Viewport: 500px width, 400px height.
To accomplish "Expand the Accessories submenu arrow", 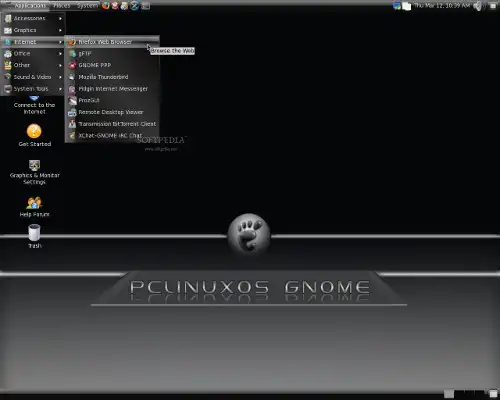I will [60, 19].
